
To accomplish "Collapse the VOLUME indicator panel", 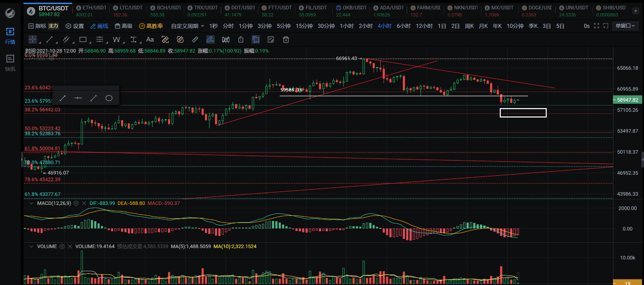I will [32, 246].
